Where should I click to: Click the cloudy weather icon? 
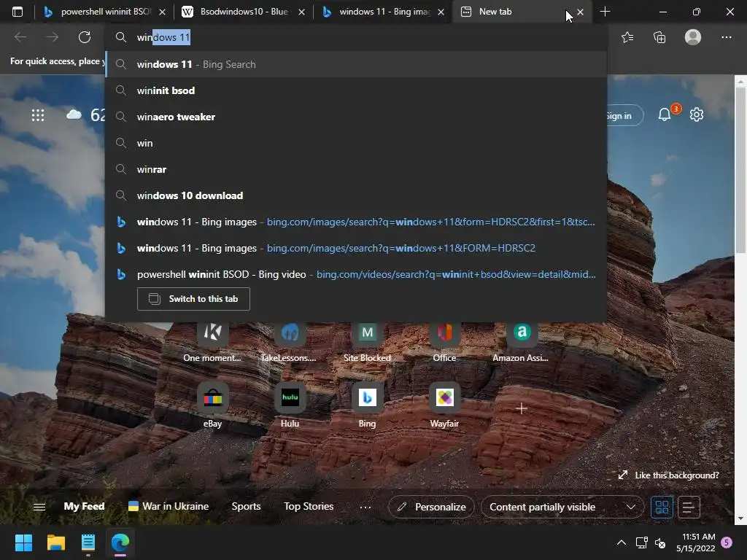[74, 114]
